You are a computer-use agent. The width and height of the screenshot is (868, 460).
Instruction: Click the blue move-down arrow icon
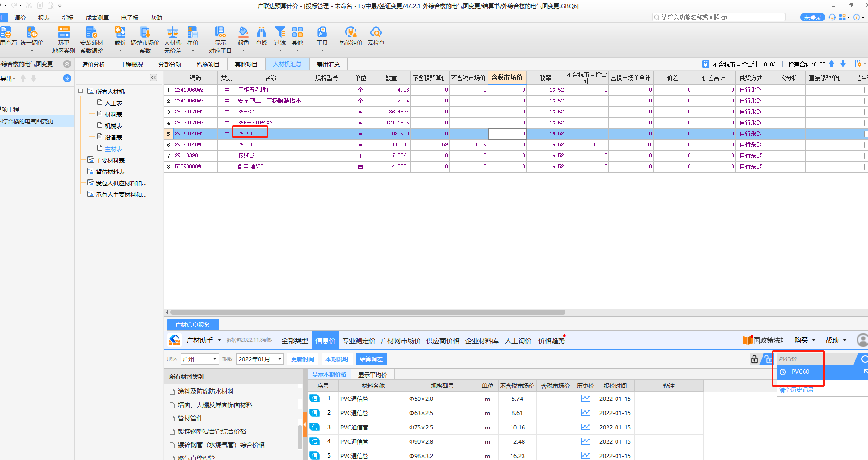point(843,64)
